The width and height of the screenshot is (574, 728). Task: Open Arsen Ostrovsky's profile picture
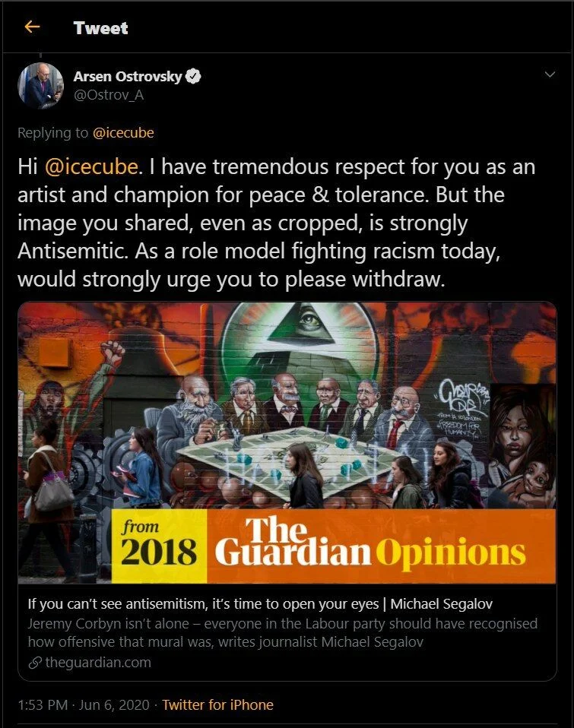click(40, 85)
